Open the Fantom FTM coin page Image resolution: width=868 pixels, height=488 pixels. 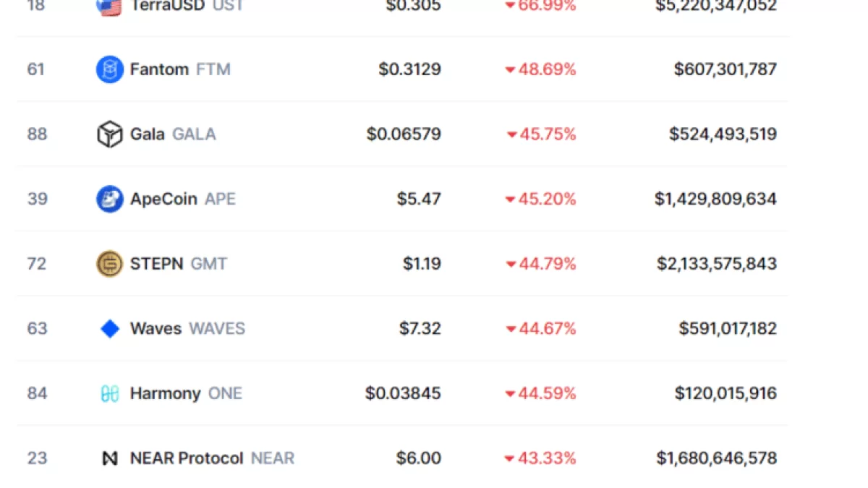(180, 69)
